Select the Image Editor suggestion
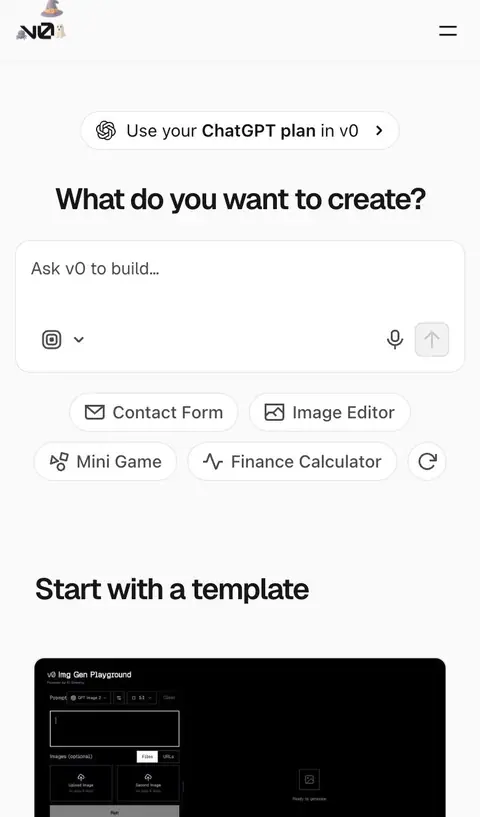 pos(329,412)
